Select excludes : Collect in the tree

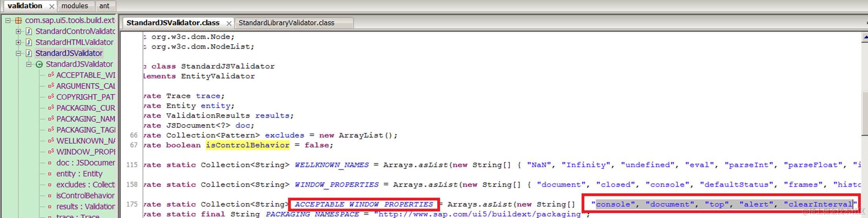(x=86, y=185)
